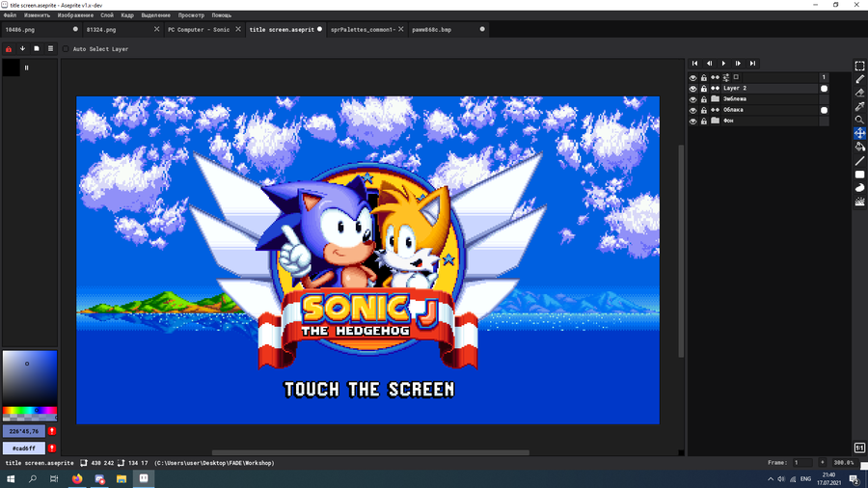Close the PC Computer - Sonic tab

tap(238, 29)
